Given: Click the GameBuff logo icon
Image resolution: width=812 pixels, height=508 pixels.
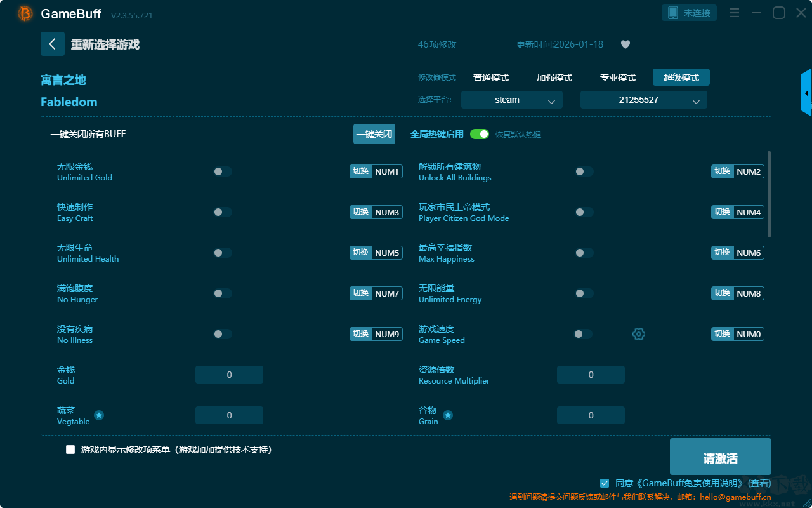Looking at the screenshot, I should (25, 14).
